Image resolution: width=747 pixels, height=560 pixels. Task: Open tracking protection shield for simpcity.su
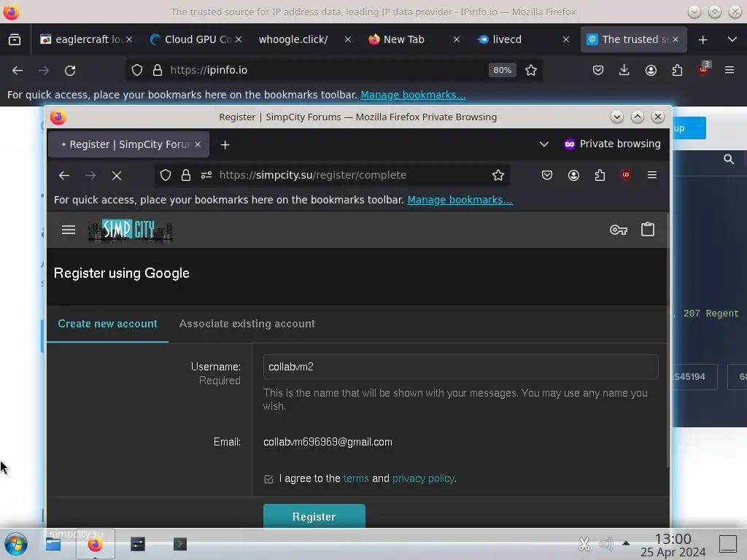pos(166,175)
